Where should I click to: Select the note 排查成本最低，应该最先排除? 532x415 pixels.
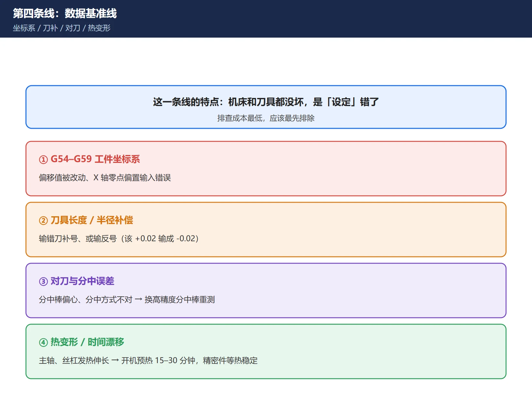point(266,118)
